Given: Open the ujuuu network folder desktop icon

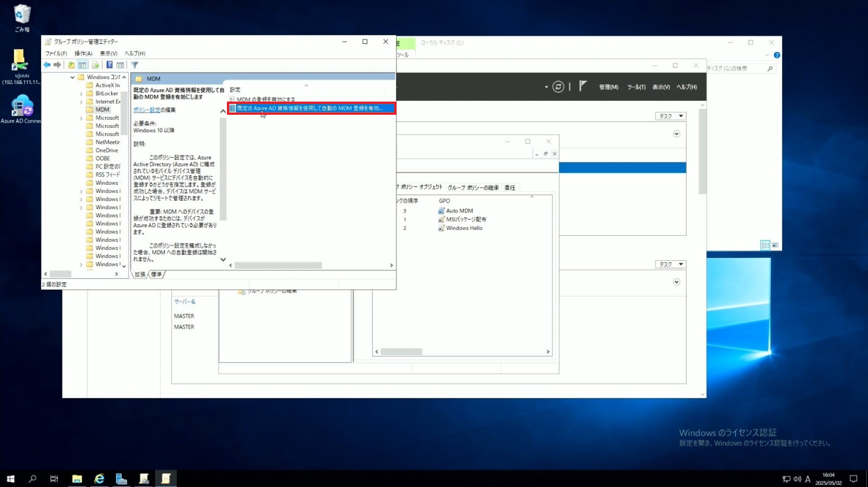Looking at the screenshot, I should (x=20, y=67).
